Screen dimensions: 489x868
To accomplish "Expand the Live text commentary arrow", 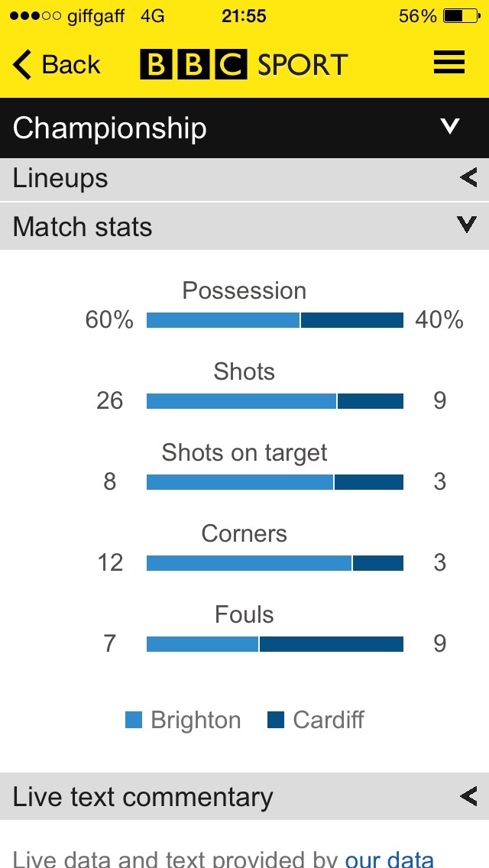I will tap(468, 797).
